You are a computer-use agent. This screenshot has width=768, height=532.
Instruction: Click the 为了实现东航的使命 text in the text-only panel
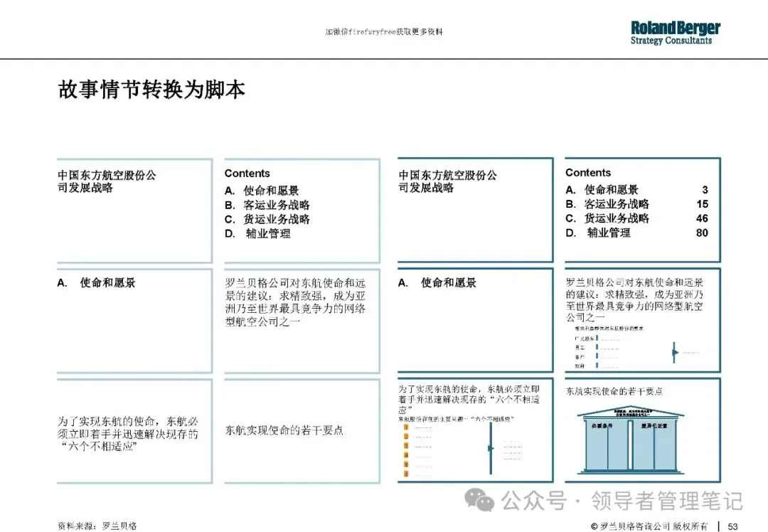click(128, 434)
